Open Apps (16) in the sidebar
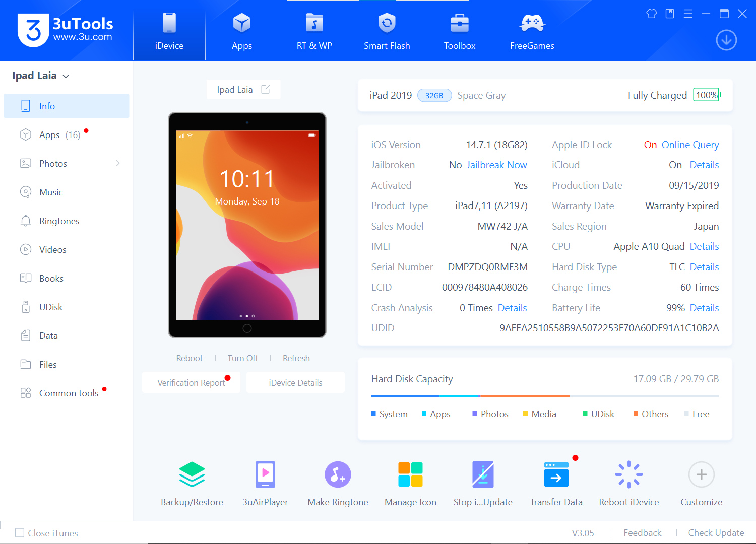This screenshot has width=756, height=544. [x=67, y=134]
